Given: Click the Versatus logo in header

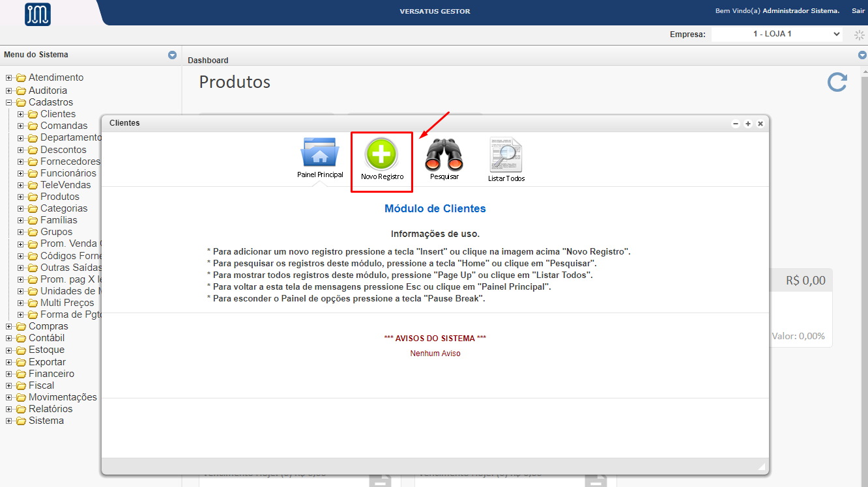Looking at the screenshot, I should click(38, 14).
